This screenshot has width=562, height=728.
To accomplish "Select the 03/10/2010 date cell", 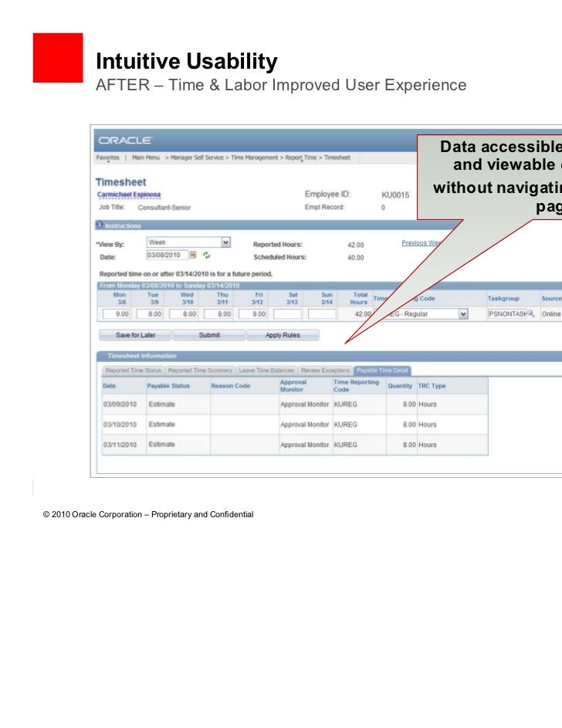I will [x=120, y=425].
